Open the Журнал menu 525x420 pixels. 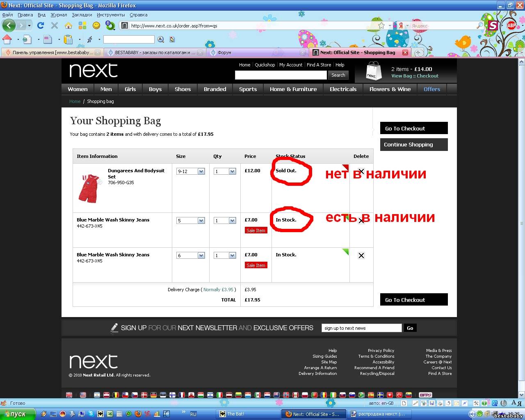[x=59, y=15]
